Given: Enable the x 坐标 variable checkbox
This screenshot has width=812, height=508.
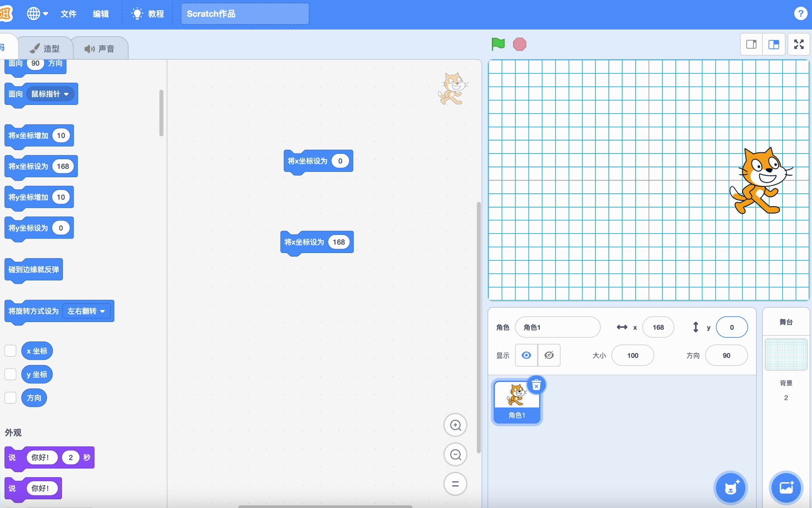Looking at the screenshot, I should coord(10,351).
